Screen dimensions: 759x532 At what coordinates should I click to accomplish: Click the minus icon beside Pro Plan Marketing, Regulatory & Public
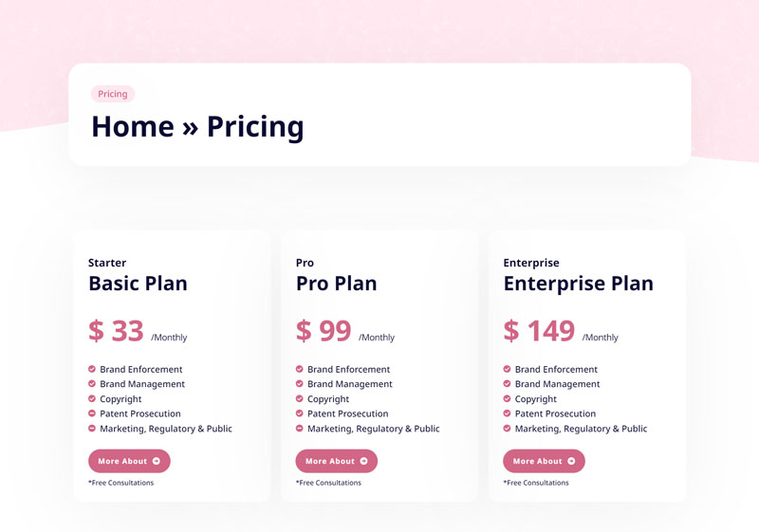pos(300,429)
